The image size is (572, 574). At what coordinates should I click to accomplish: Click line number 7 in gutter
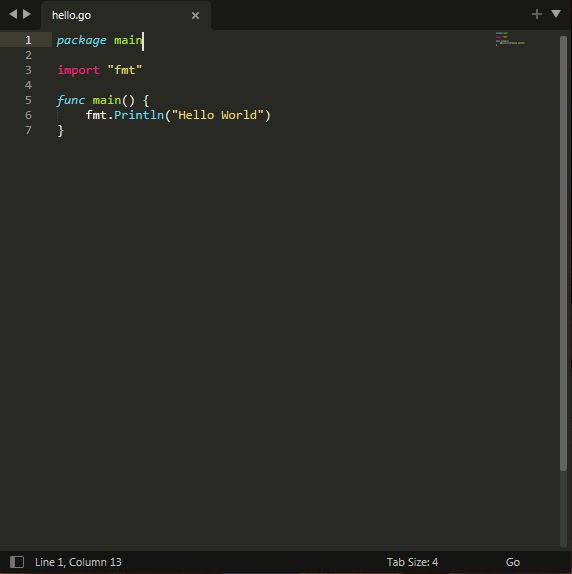click(28, 130)
